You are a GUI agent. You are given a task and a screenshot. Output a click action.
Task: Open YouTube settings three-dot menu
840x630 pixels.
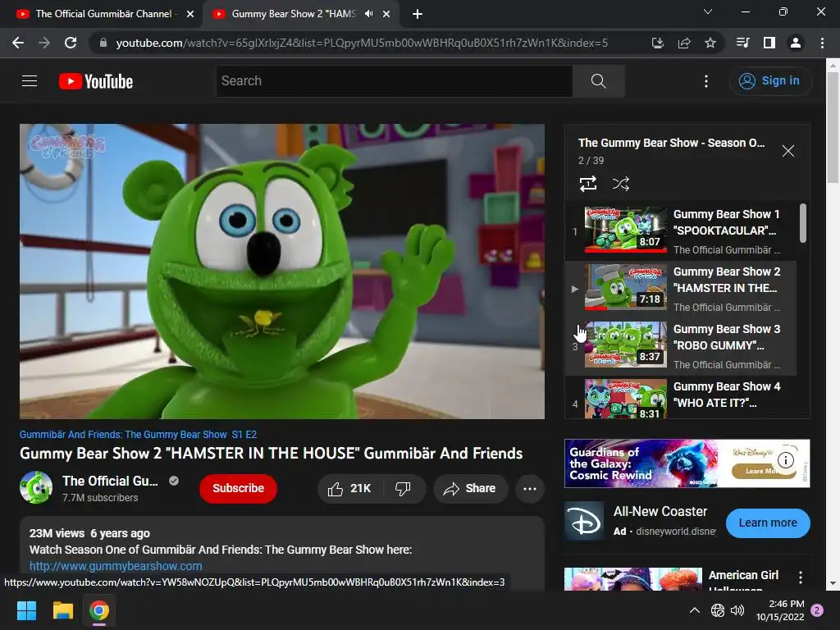(x=706, y=81)
